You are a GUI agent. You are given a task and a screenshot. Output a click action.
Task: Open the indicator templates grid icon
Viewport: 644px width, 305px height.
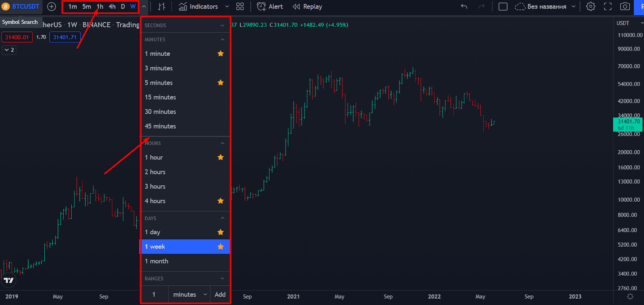[x=240, y=6]
